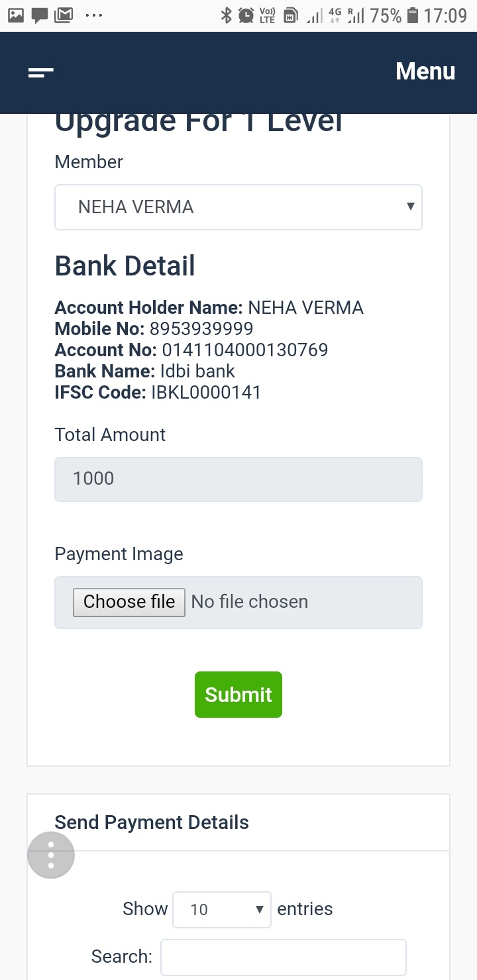Image resolution: width=477 pixels, height=980 pixels.
Task: Click the Choose file button
Action: (129, 602)
